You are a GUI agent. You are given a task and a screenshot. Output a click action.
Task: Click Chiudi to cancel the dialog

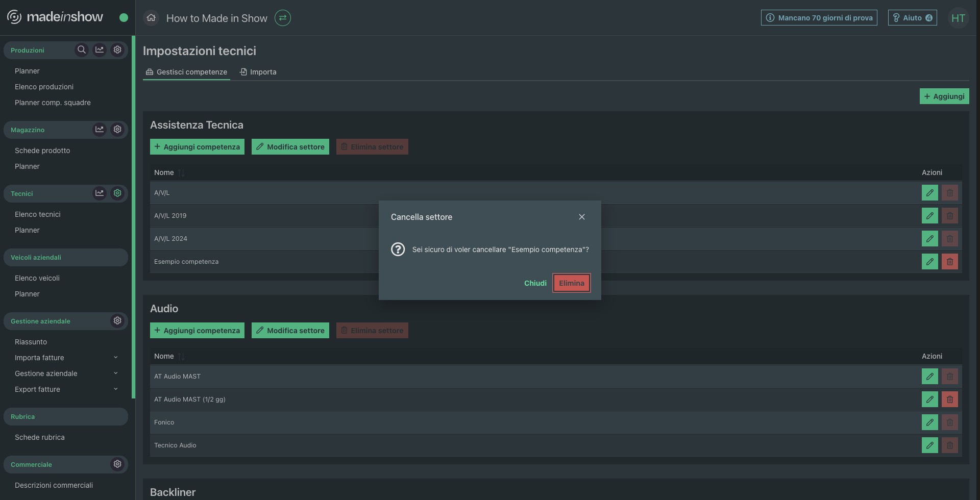(535, 283)
